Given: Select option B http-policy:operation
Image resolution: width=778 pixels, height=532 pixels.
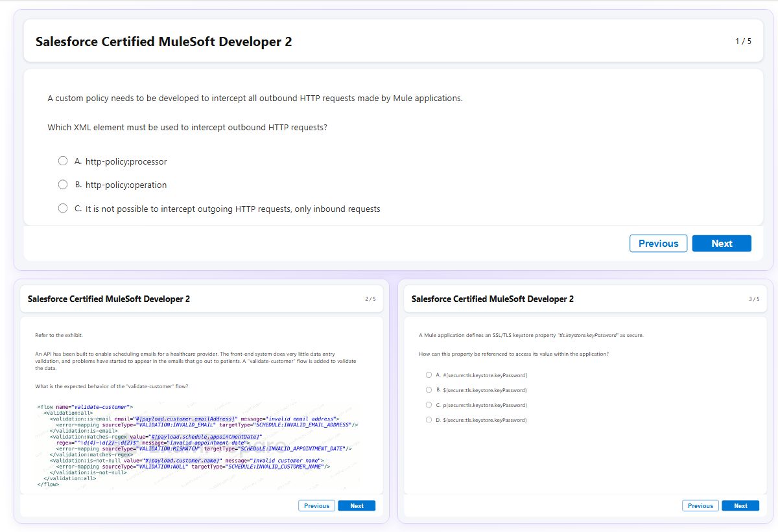Looking at the screenshot, I should [63, 185].
